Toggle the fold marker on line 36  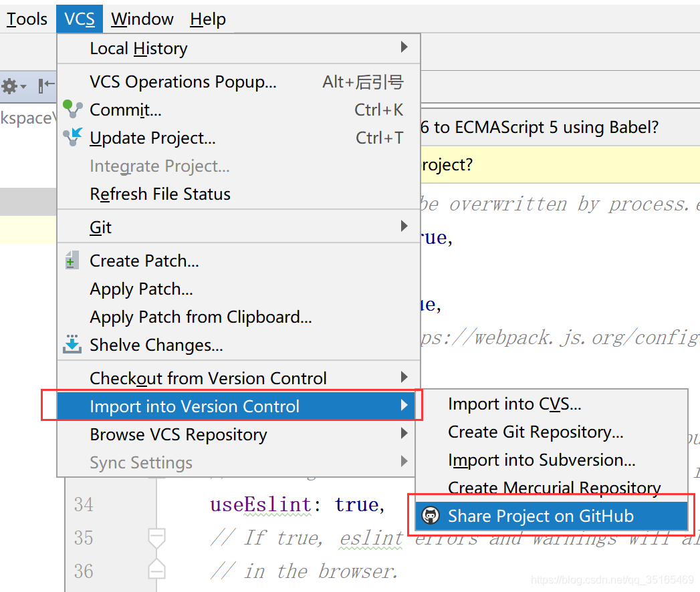[x=156, y=569]
